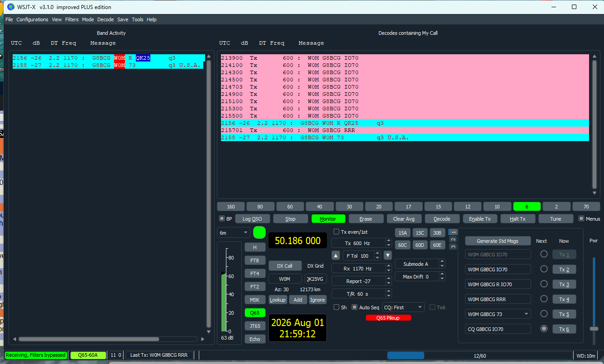
Task: Open the Save menu
Action: coord(122,19)
